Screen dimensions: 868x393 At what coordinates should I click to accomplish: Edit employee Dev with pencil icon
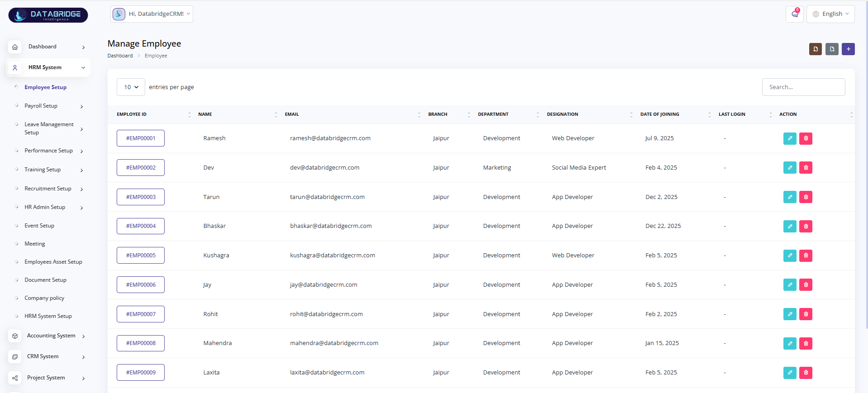(x=790, y=168)
